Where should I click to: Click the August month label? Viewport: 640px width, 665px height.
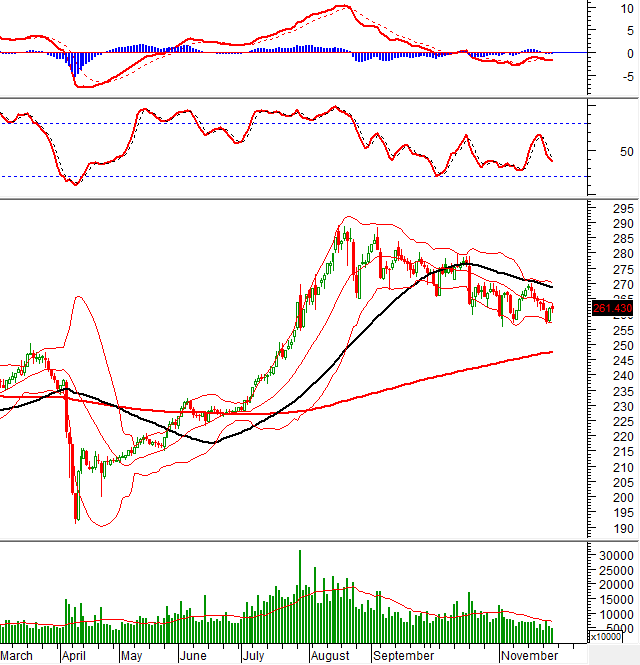[x=329, y=656]
